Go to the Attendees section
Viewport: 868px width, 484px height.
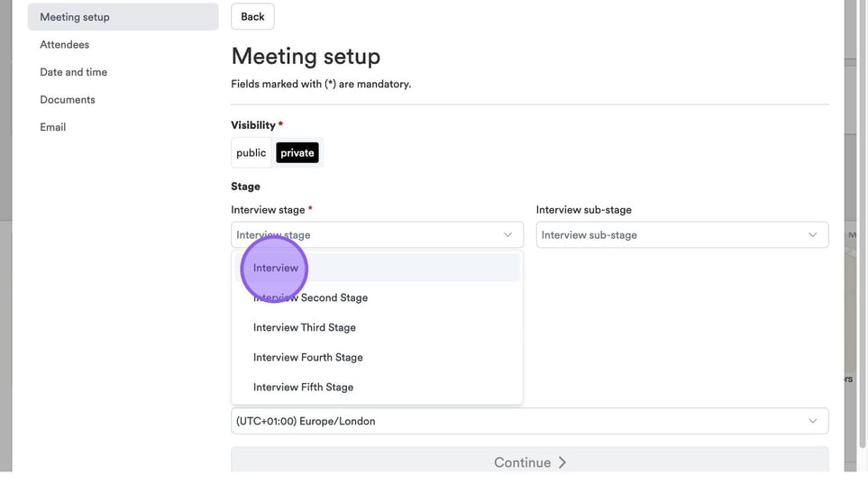[x=64, y=44]
